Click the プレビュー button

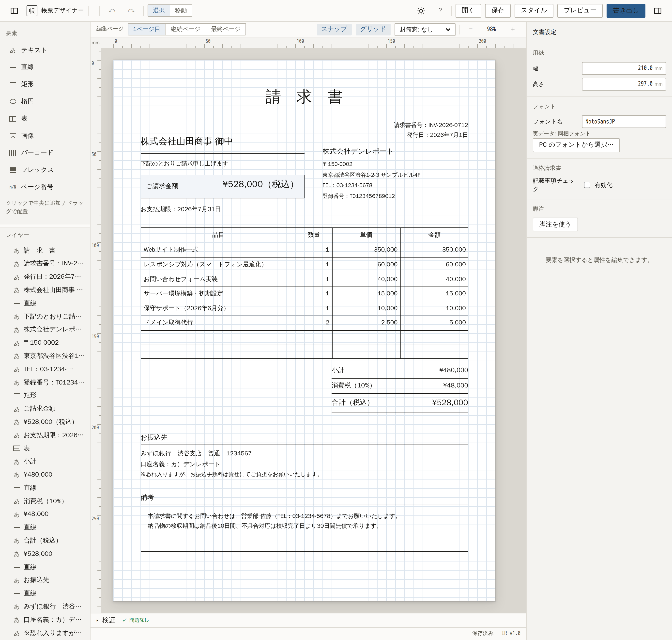pos(580,11)
